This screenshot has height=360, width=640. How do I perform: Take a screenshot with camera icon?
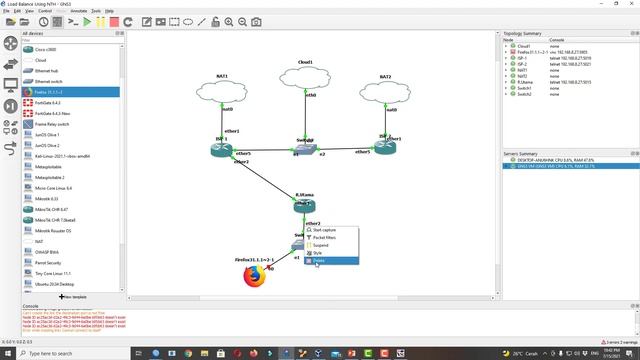[x=256, y=22]
